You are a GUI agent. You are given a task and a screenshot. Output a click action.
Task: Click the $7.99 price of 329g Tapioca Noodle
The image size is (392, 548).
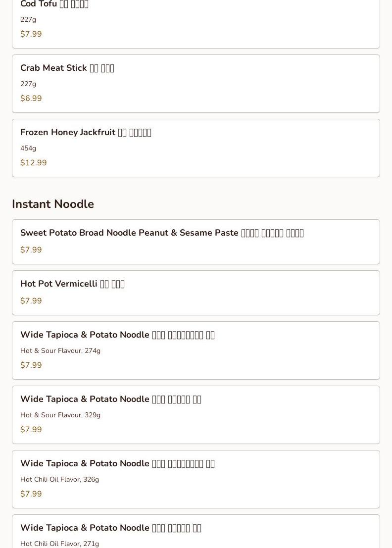31,429
